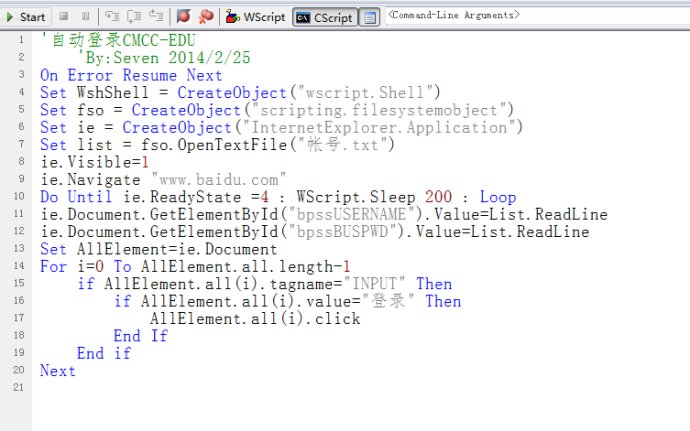
Task: Select the WScript host engine
Action: [x=256, y=16]
